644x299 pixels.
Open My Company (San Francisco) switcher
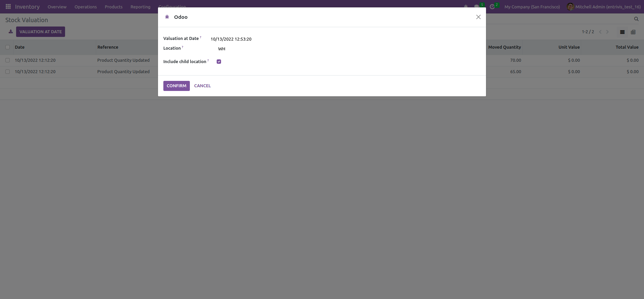click(x=532, y=7)
